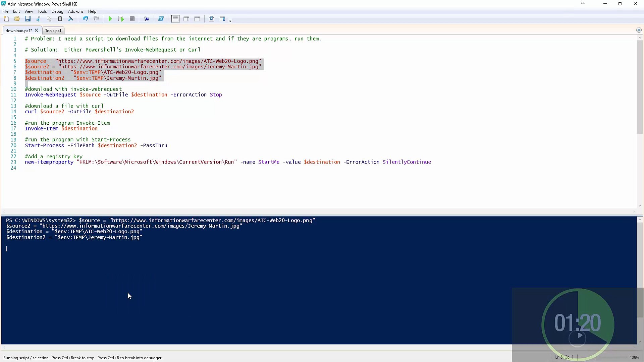
Task: Create a new script file
Action: tap(6, 19)
